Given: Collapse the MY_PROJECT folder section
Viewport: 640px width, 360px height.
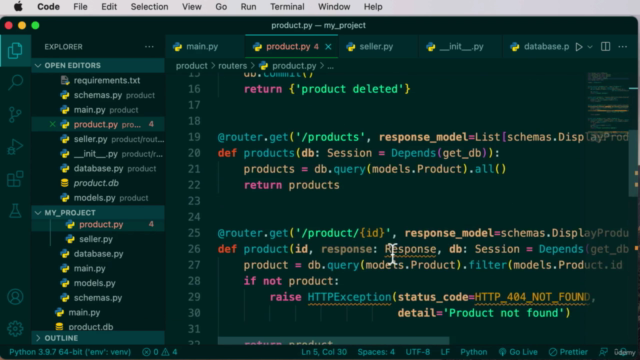Looking at the screenshot, I should click(x=98, y=213).
